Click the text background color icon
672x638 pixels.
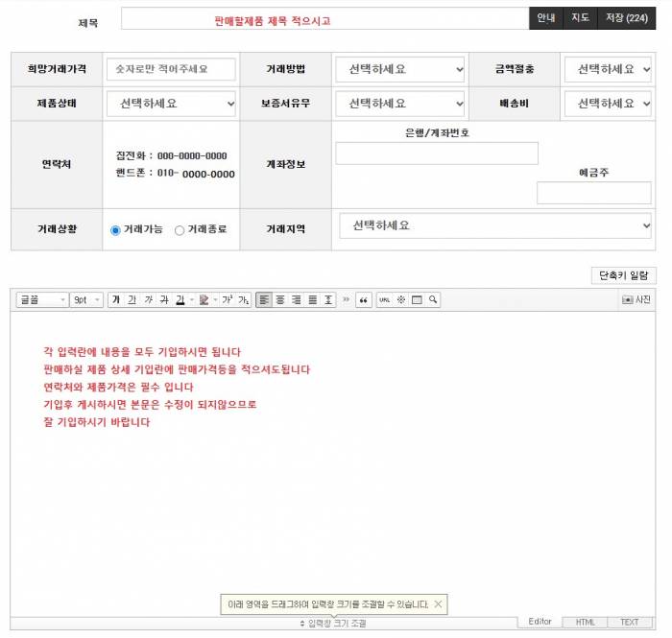click(204, 299)
